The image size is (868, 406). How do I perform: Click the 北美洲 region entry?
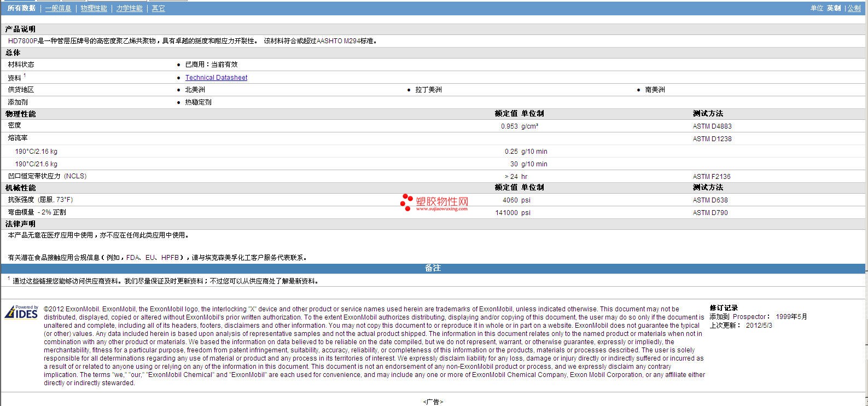pos(195,90)
